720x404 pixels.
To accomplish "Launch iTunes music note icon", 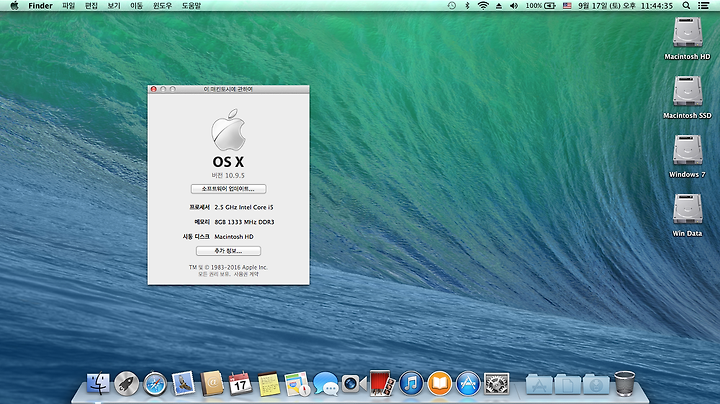I will point(411,383).
